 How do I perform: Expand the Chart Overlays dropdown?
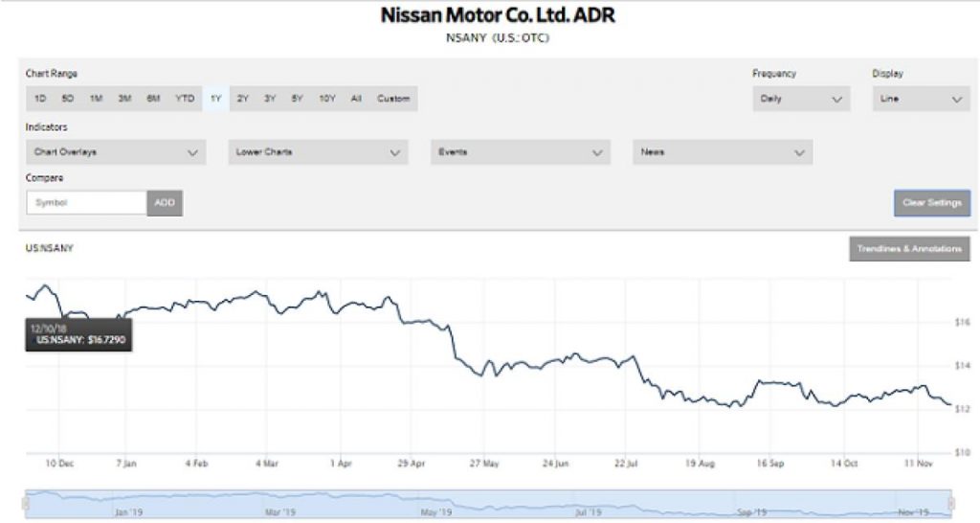point(116,152)
